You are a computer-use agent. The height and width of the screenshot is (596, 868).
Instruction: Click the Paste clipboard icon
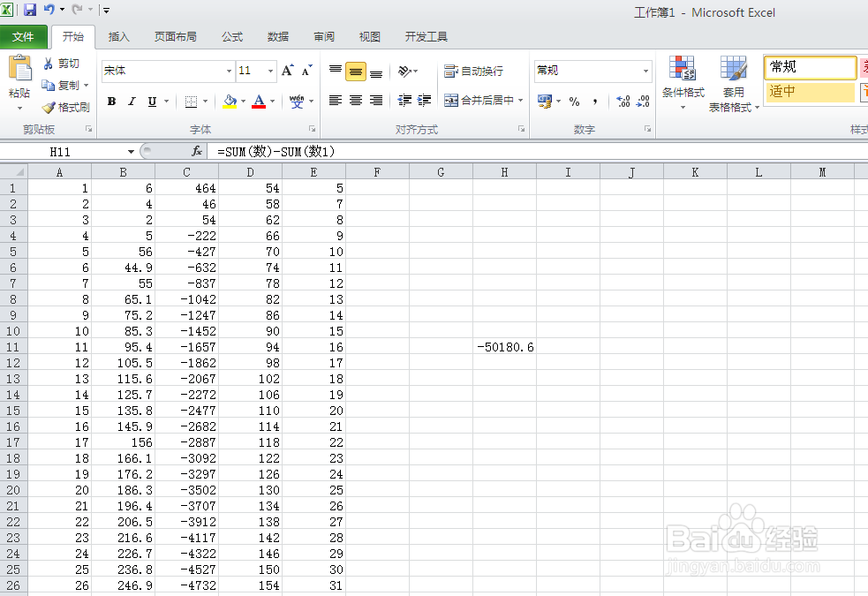pyautogui.click(x=20, y=69)
